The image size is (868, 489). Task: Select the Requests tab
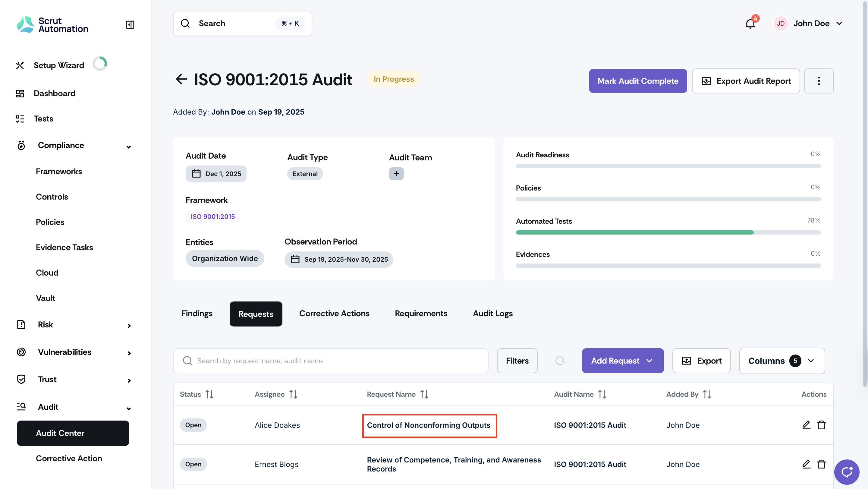pyautogui.click(x=256, y=314)
